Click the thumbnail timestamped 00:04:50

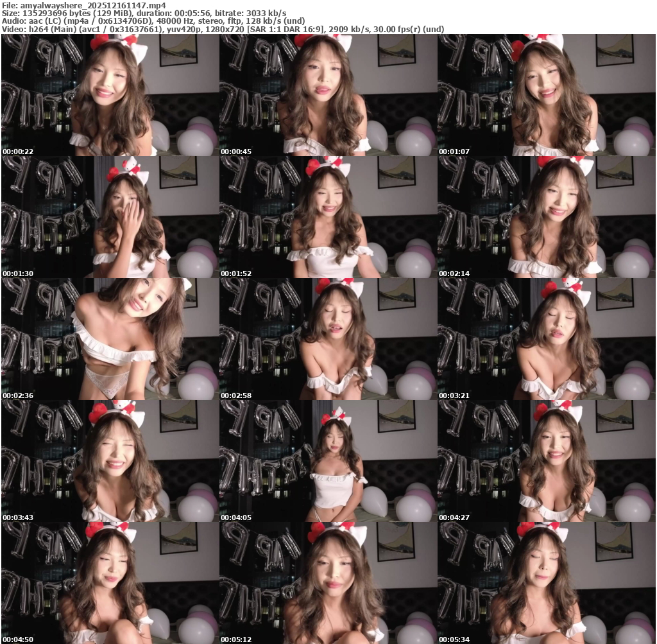point(110,582)
